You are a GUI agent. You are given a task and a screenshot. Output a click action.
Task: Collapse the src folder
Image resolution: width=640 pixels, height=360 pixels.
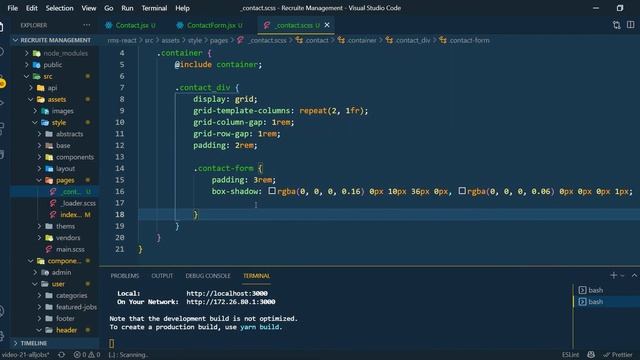click(x=48, y=76)
